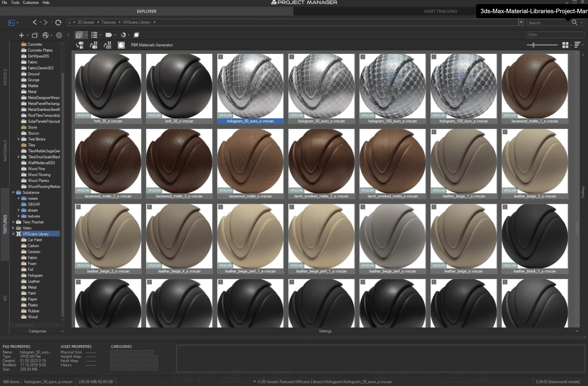Switch to the MATERIALS sidebar panel
This screenshot has width=588, height=386.
click(5, 149)
